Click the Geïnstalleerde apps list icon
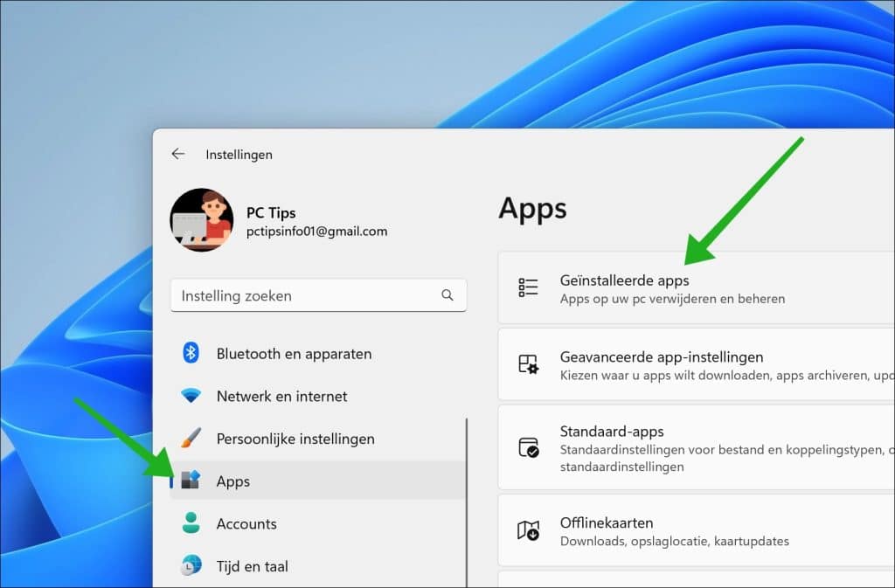This screenshot has height=588, width=895. 528,287
